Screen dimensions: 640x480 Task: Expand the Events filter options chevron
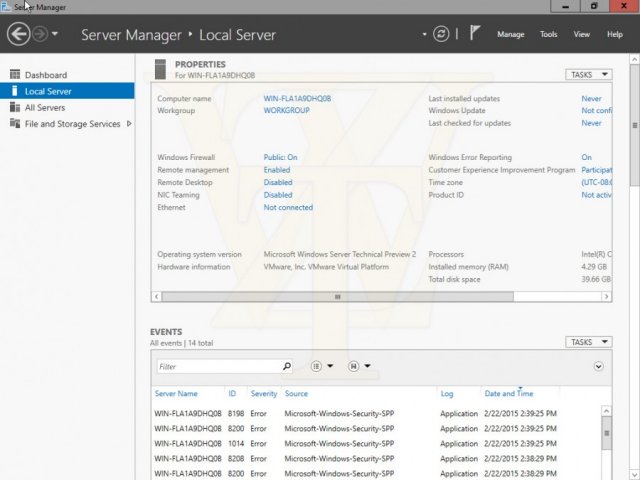point(598,366)
